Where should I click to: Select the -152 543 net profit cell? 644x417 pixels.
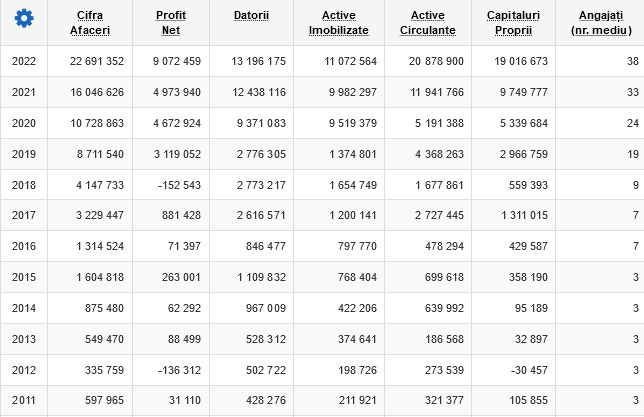[179, 185]
